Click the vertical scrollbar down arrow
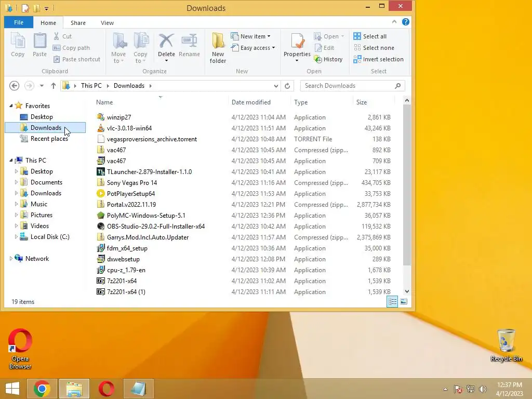Viewport: 532px width, 399px height. (407, 291)
